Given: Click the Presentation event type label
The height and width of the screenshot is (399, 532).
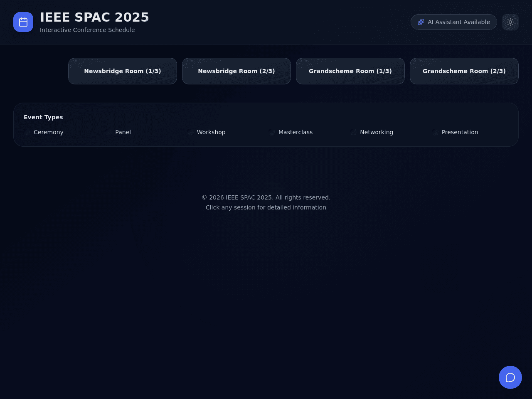Looking at the screenshot, I should (460, 132).
